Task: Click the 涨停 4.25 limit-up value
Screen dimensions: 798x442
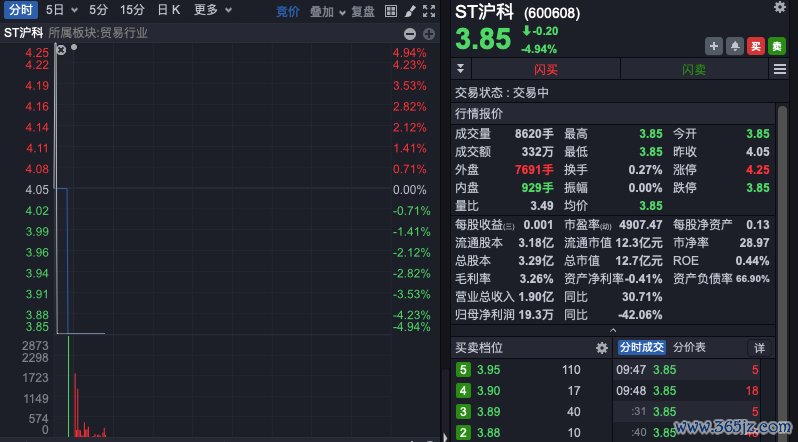Action: [x=758, y=170]
